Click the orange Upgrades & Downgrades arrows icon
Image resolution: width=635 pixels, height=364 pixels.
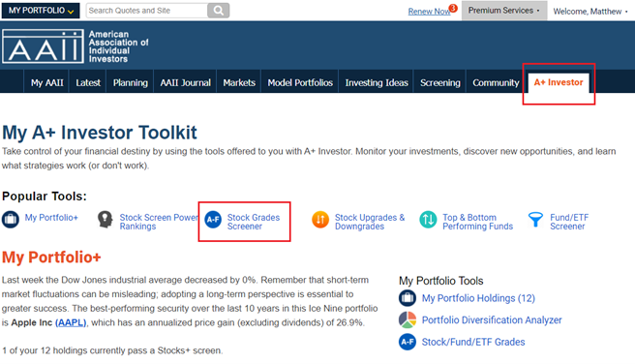(320, 220)
